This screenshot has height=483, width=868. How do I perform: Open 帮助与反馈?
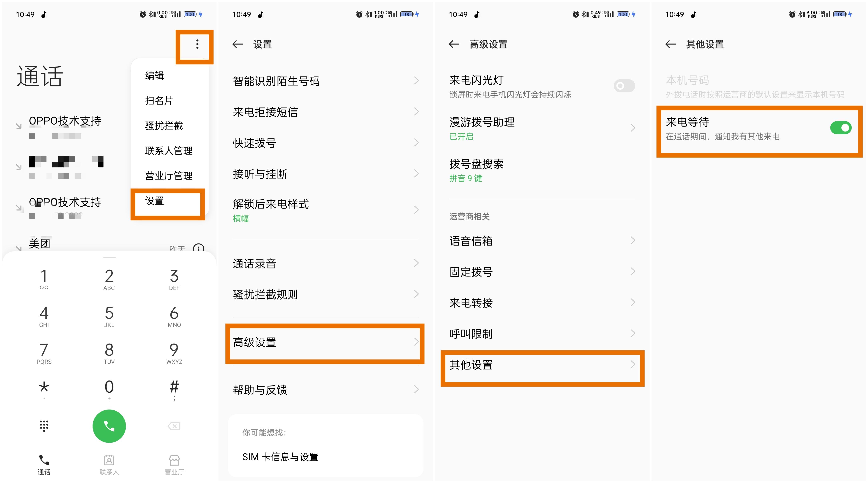[x=259, y=390]
